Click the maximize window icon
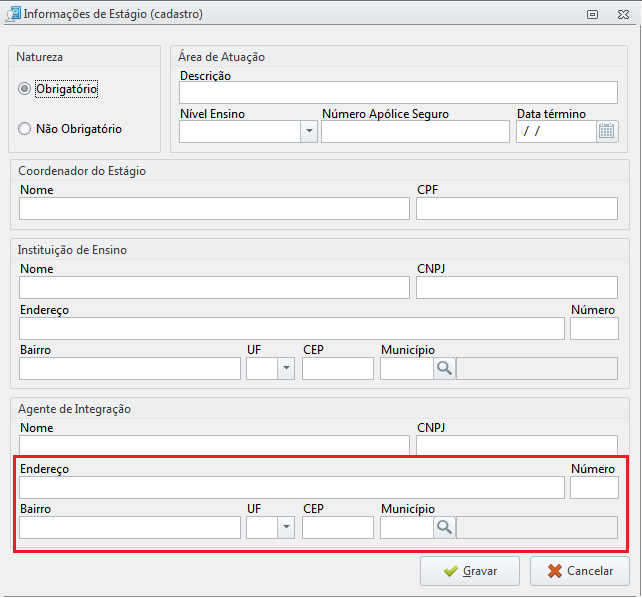Image resolution: width=642 pixels, height=598 pixels. 592,14
